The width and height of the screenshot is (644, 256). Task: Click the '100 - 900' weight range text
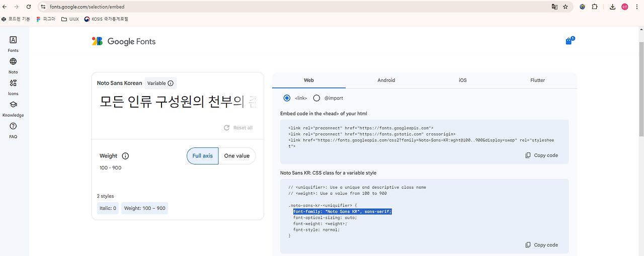(111, 168)
